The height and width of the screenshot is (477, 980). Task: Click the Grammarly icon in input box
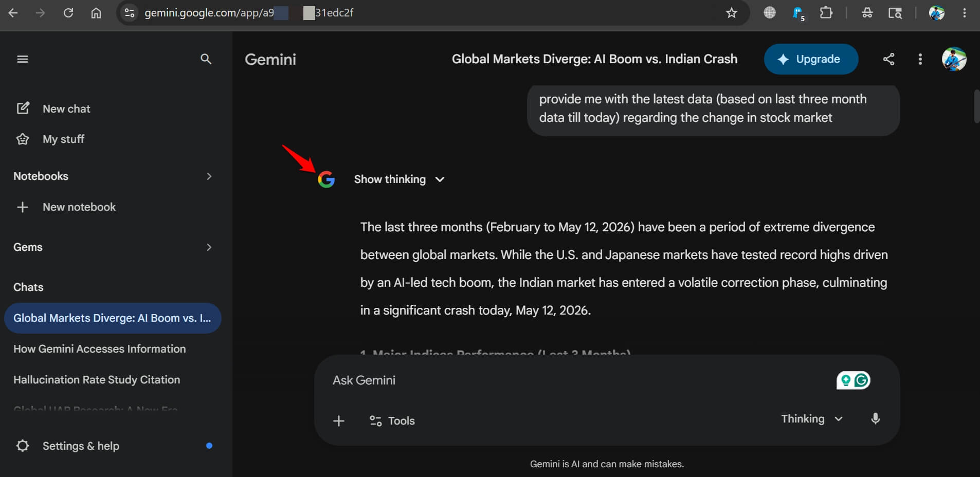tap(861, 380)
